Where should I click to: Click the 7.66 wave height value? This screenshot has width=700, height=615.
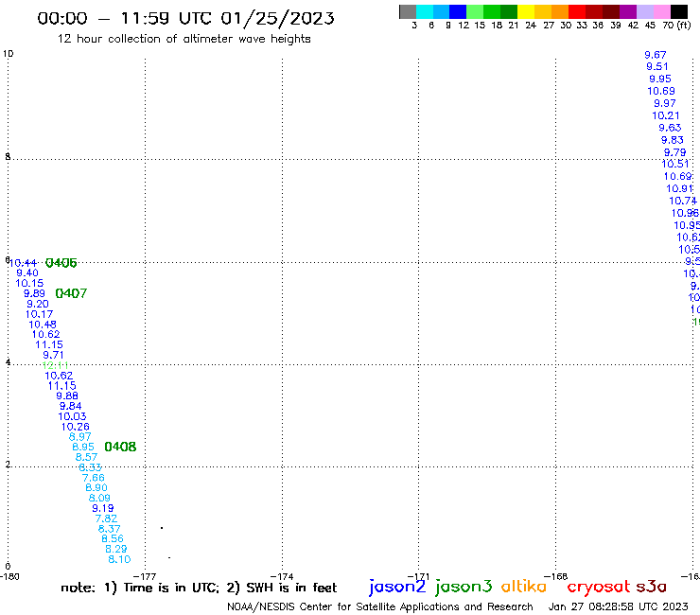(94, 478)
